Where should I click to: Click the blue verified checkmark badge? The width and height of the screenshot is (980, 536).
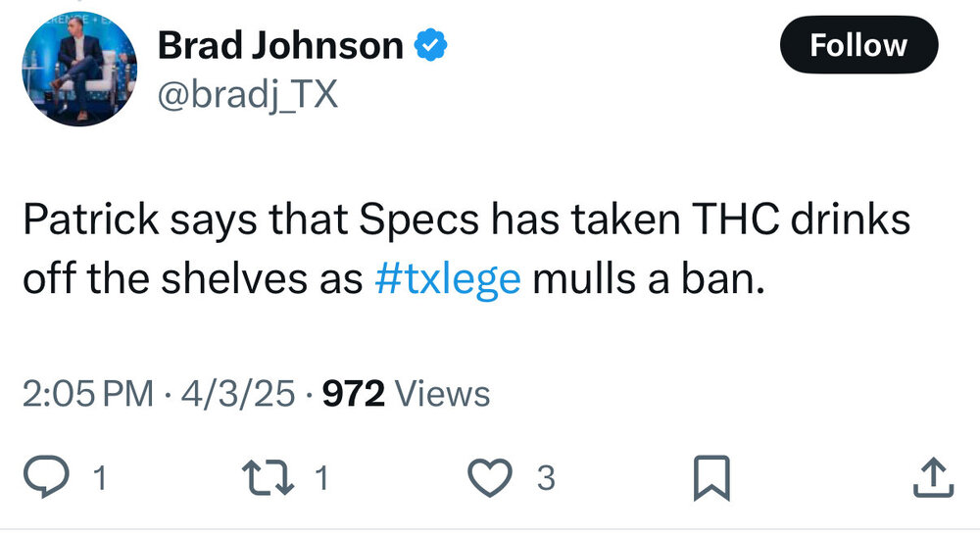(x=432, y=45)
